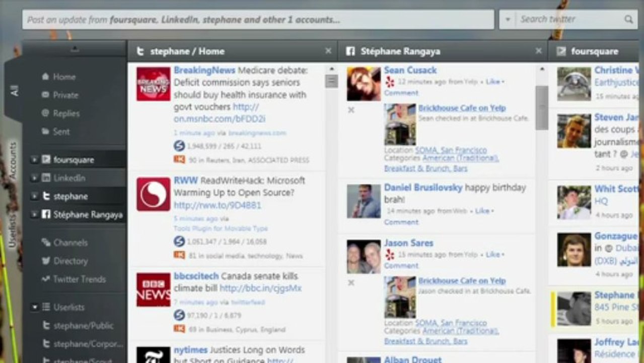Switch to the Accounts vertical tab
Screen dimensions: 644x363
click(14, 161)
